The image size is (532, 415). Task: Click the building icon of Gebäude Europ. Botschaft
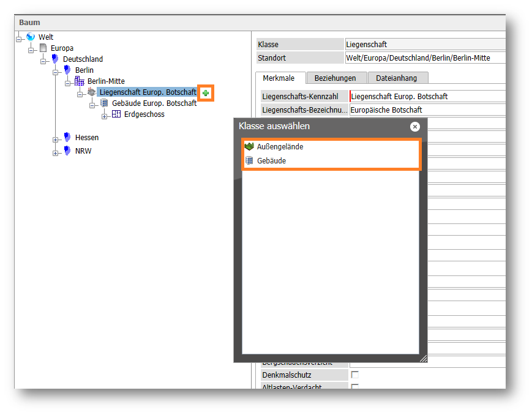point(104,103)
